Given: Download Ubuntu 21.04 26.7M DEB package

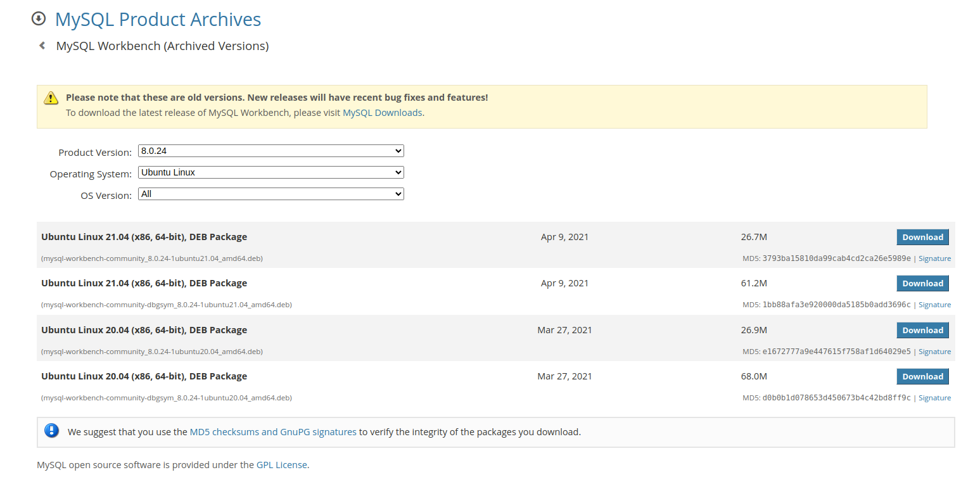Looking at the screenshot, I should point(922,237).
